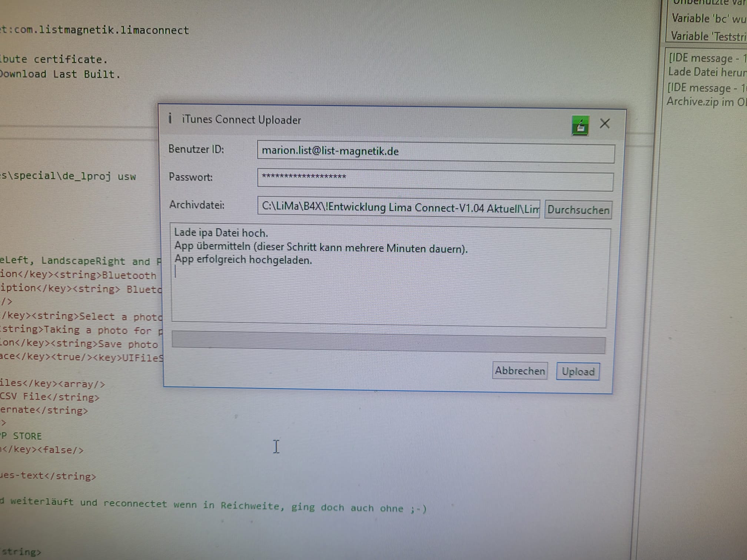Click the 'i' icon beside iTunes Connect Uploader
The image size is (747, 560).
click(x=170, y=119)
